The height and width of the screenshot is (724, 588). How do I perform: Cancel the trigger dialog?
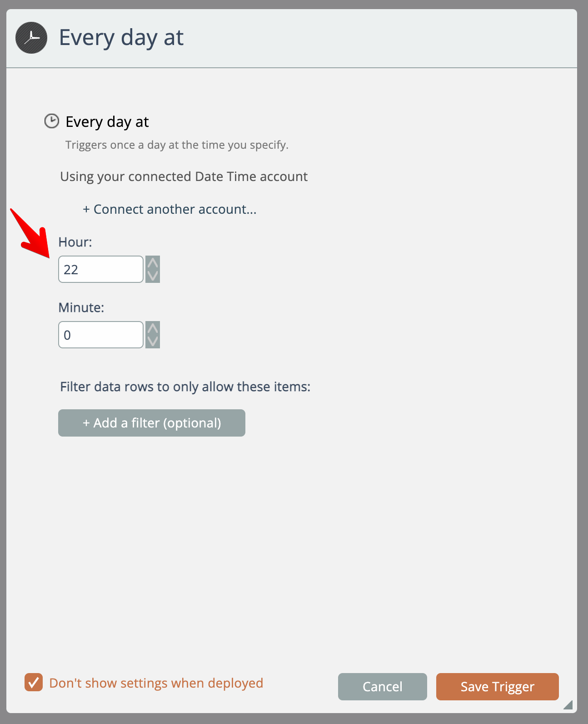click(x=382, y=686)
